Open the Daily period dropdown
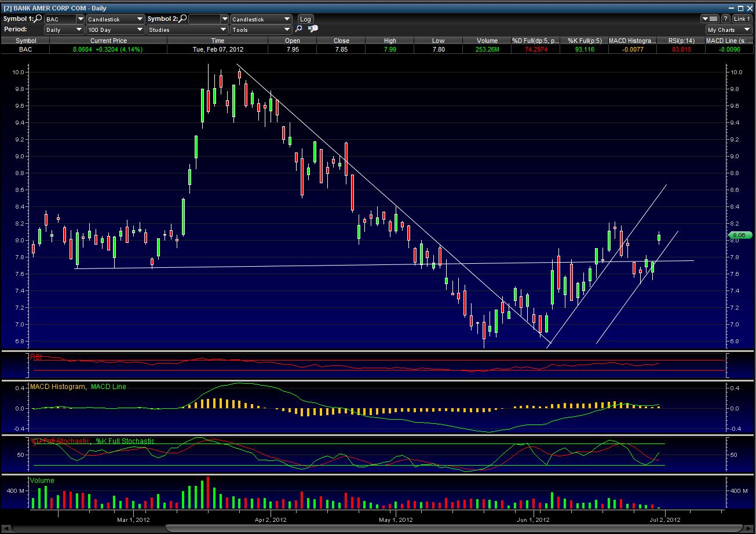Image resolution: width=756 pixels, height=534 pixels. tap(64, 30)
